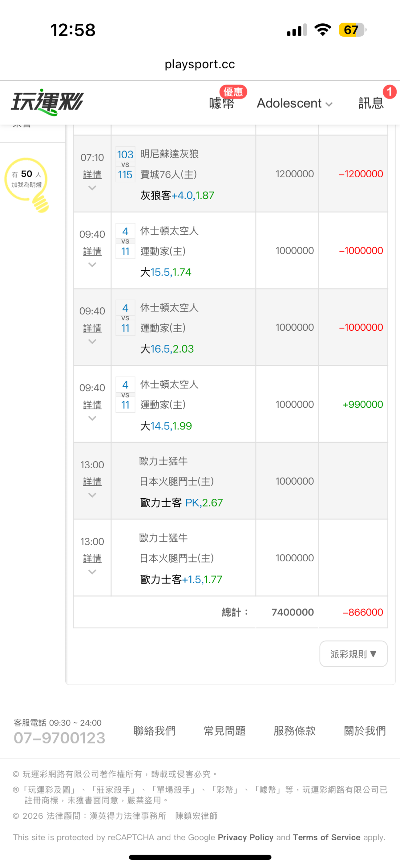Open 關於我們 page
The height and width of the screenshot is (868, 400).
tap(365, 731)
